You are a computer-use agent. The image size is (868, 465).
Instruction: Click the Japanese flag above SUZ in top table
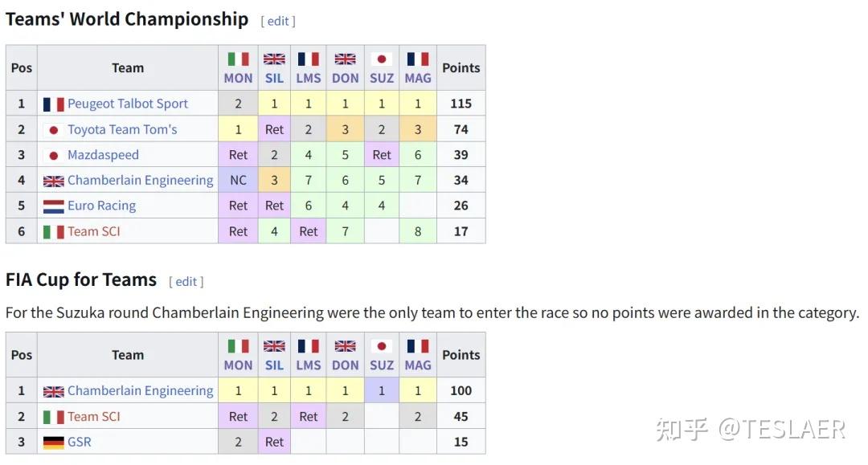[x=382, y=59]
